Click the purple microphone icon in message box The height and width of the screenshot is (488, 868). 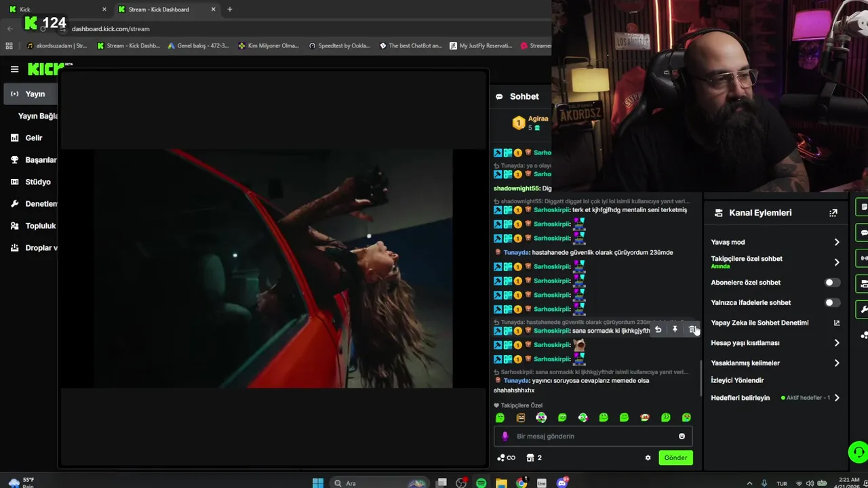[x=505, y=436]
